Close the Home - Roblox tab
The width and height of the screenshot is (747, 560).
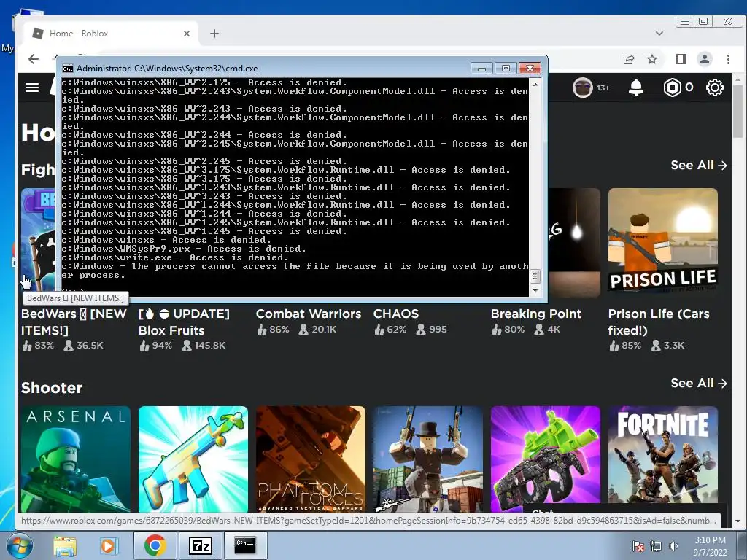pyautogui.click(x=187, y=34)
